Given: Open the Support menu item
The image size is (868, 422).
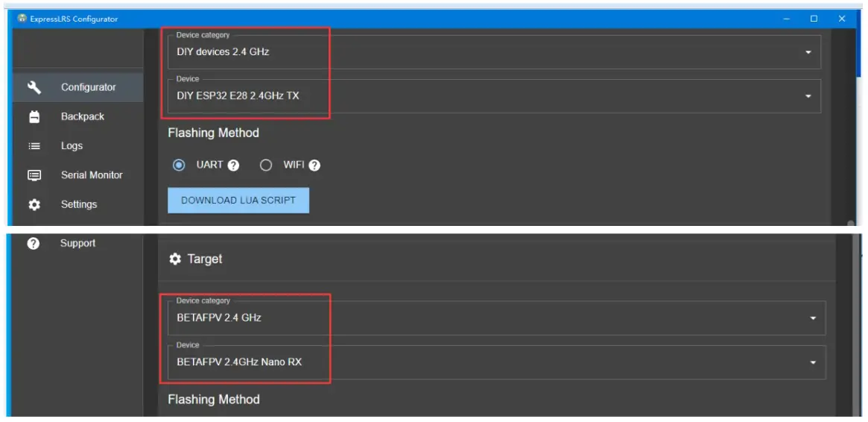Looking at the screenshot, I should 77,243.
